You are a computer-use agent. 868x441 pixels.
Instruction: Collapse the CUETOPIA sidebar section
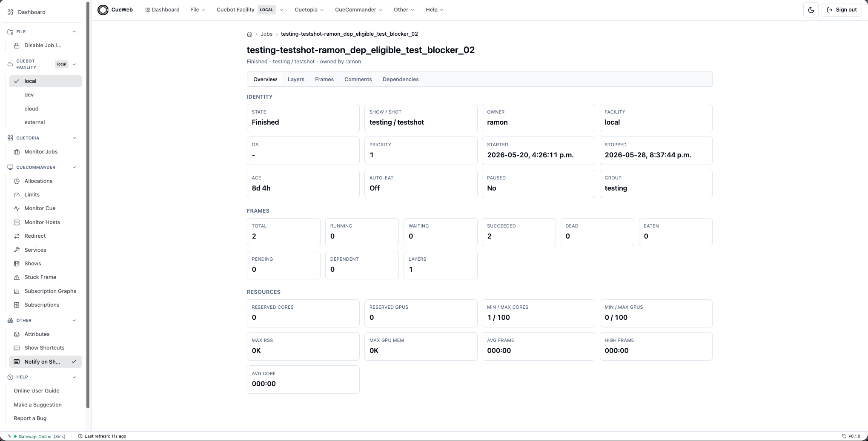74,138
